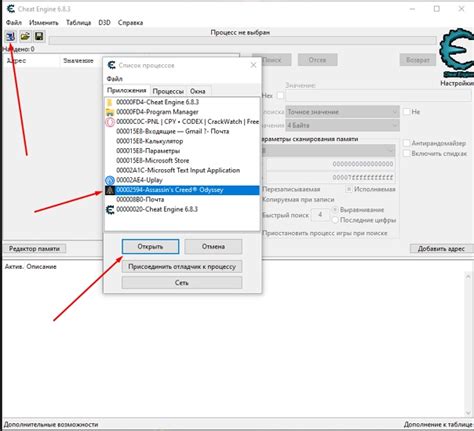Select the Последние цифры radio button
The width and height of the screenshot is (474, 431).
coord(335,220)
